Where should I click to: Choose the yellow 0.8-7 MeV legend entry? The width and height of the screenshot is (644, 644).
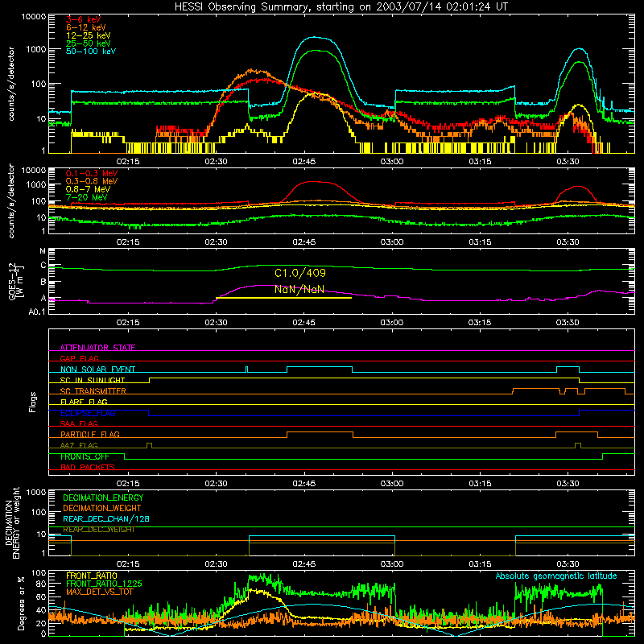88,189
